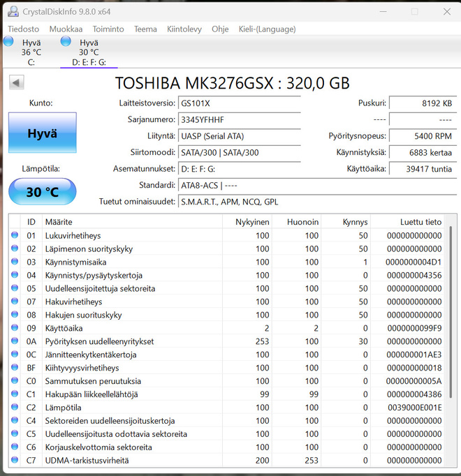Screen dimensions: 461x476
Task: Click the CrystalDiskInfo app icon in title bar
Action: 13,12
